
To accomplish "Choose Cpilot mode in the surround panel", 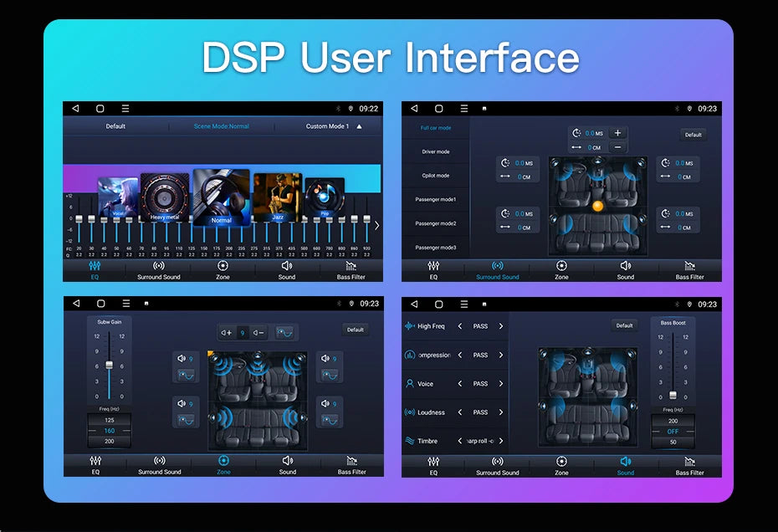I will pos(435,176).
